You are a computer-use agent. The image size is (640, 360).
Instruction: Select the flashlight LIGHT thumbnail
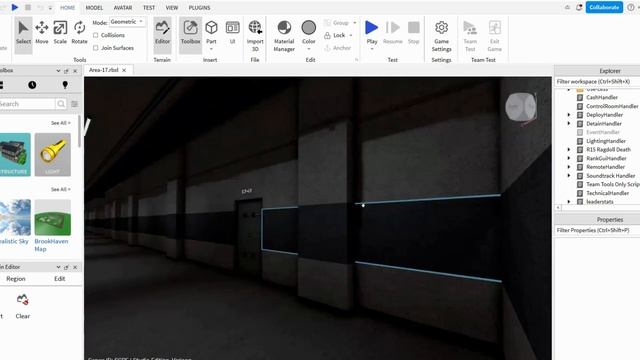click(52, 155)
